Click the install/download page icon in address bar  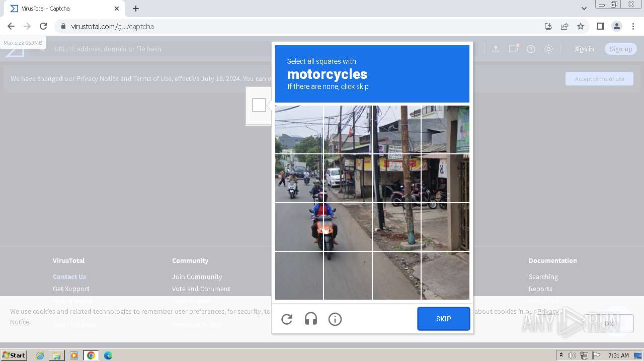tap(548, 26)
